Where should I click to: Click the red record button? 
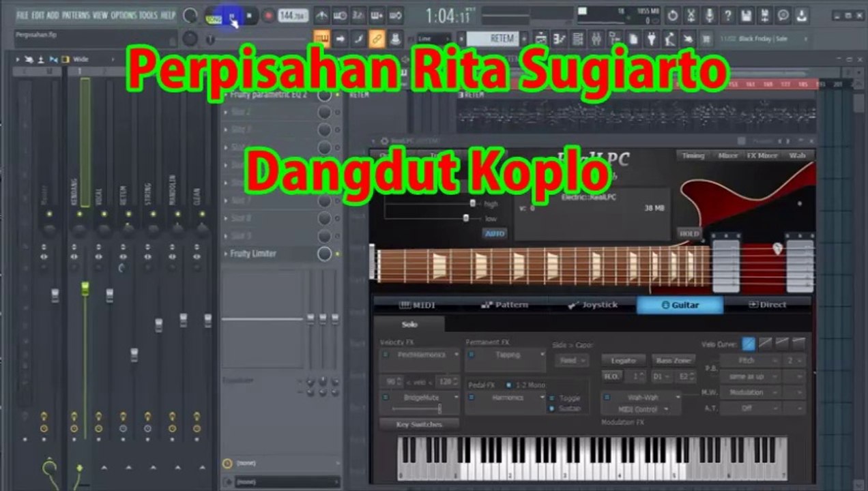269,15
